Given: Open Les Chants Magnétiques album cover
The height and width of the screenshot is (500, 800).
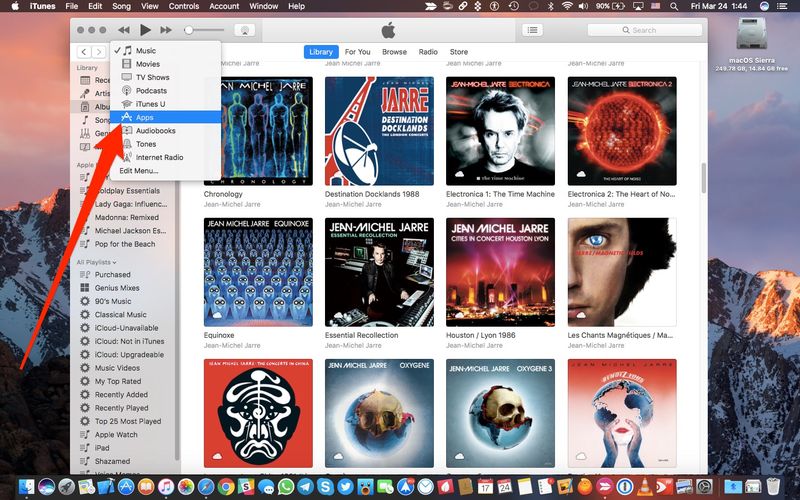Looking at the screenshot, I should tap(622, 272).
